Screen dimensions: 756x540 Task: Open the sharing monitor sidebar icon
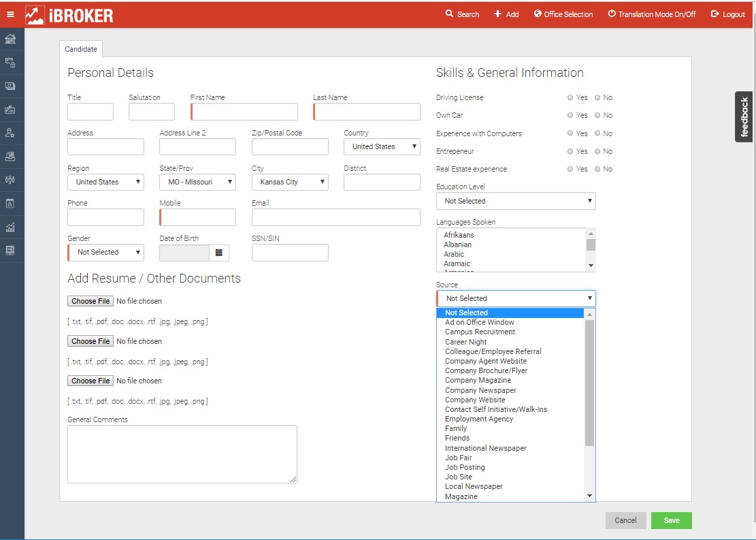[x=10, y=250]
